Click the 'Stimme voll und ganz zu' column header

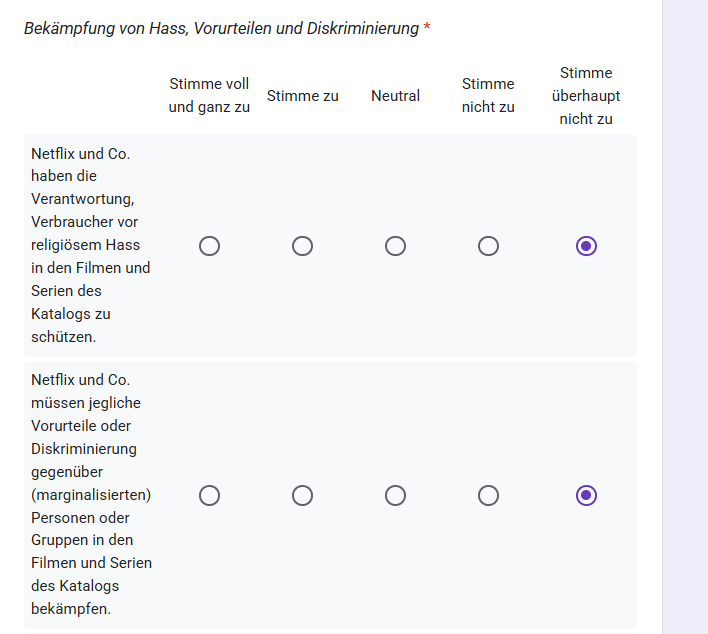[x=209, y=95]
